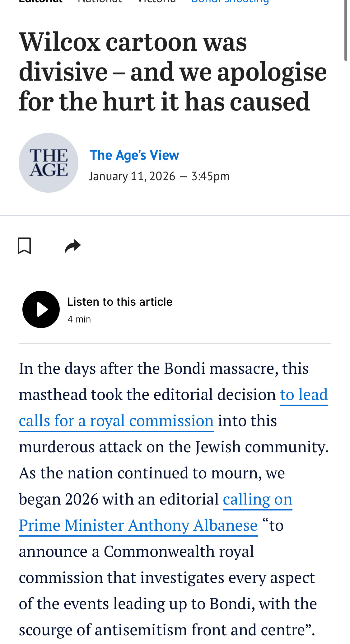Play the article audio
Image resolution: width=350 pixels, height=644 pixels.
[41, 309]
